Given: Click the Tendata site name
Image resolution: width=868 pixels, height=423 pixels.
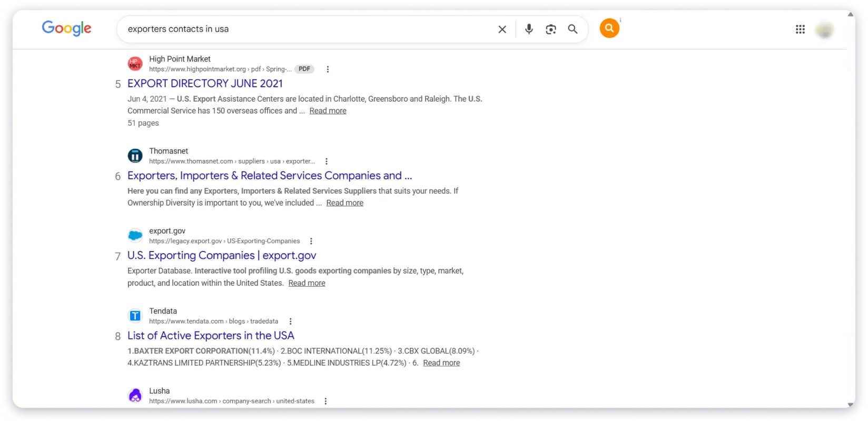Looking at the screenshot, I should coord(163,311).
